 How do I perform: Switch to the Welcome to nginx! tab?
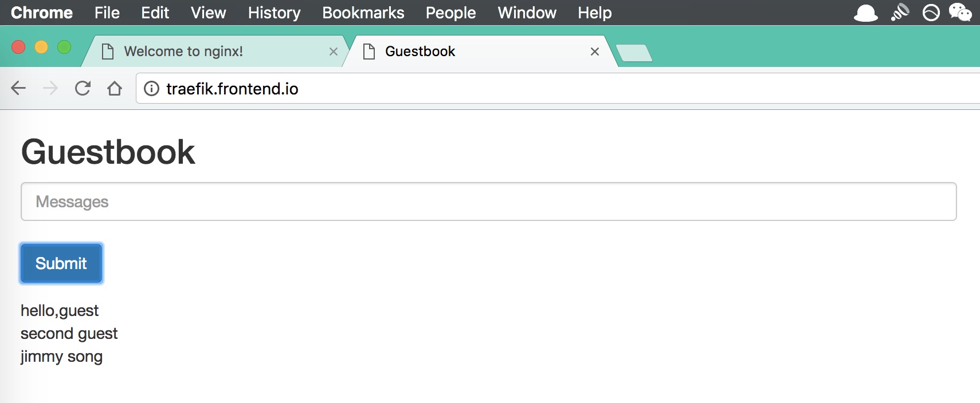click(183, 52)
